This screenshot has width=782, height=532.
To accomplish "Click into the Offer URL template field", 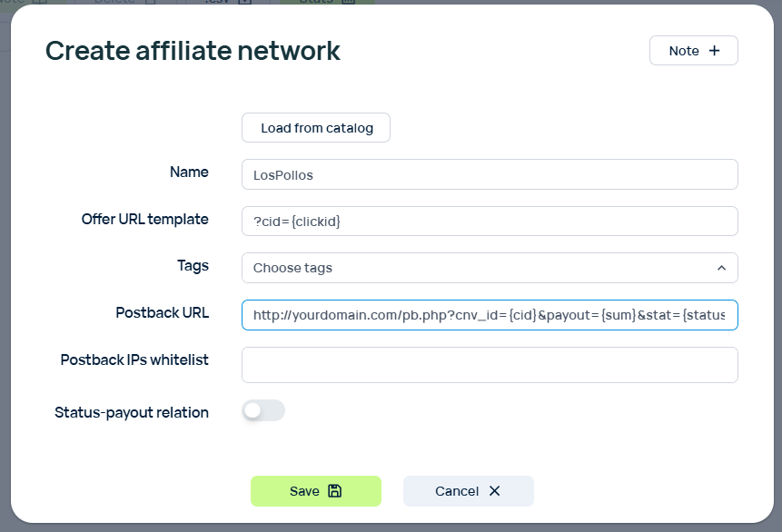I will point(489,222).
